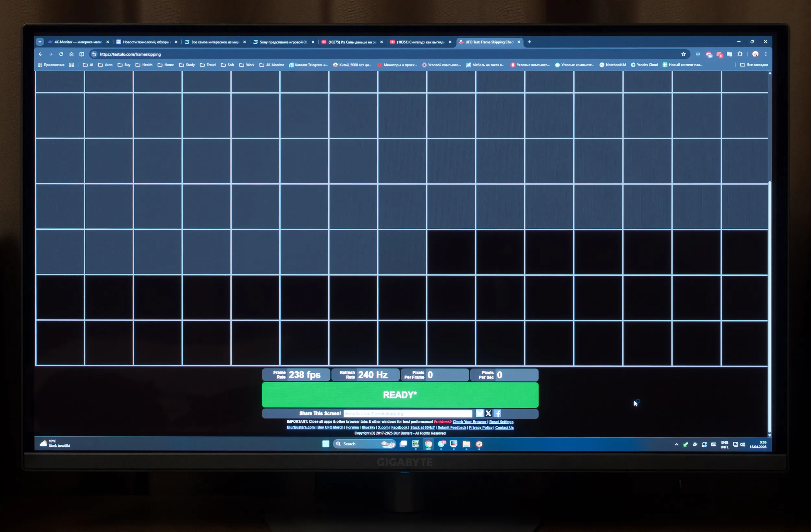The image size is (811, 532).
Task: Share on X via X icon
Action: coord(488,413)
